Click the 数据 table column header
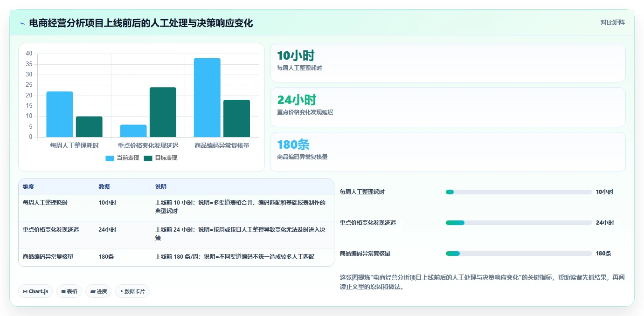The image size is (644, 316). [x=104, y=187]
